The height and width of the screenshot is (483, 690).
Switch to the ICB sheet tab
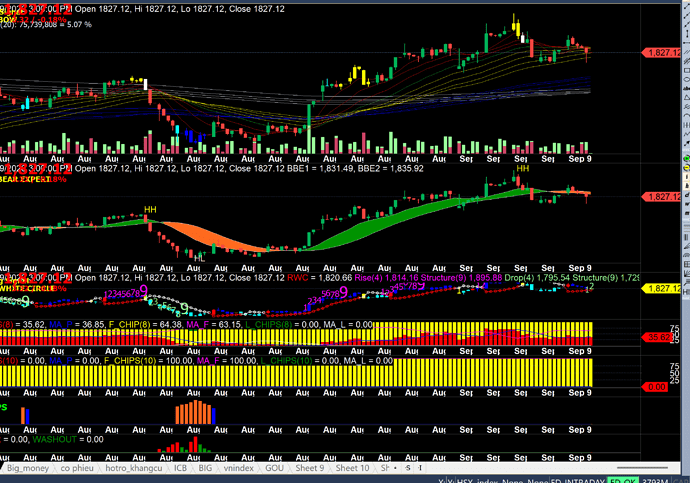180,468
